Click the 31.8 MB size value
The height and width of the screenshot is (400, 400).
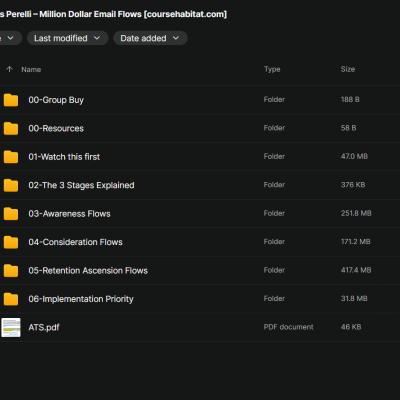pyautogui.click(x=354, y=298)
